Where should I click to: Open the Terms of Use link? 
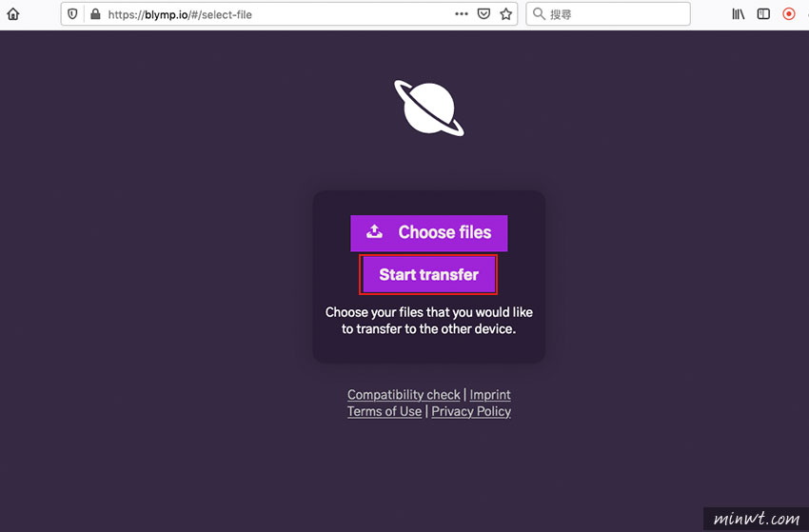pos(385,411)
